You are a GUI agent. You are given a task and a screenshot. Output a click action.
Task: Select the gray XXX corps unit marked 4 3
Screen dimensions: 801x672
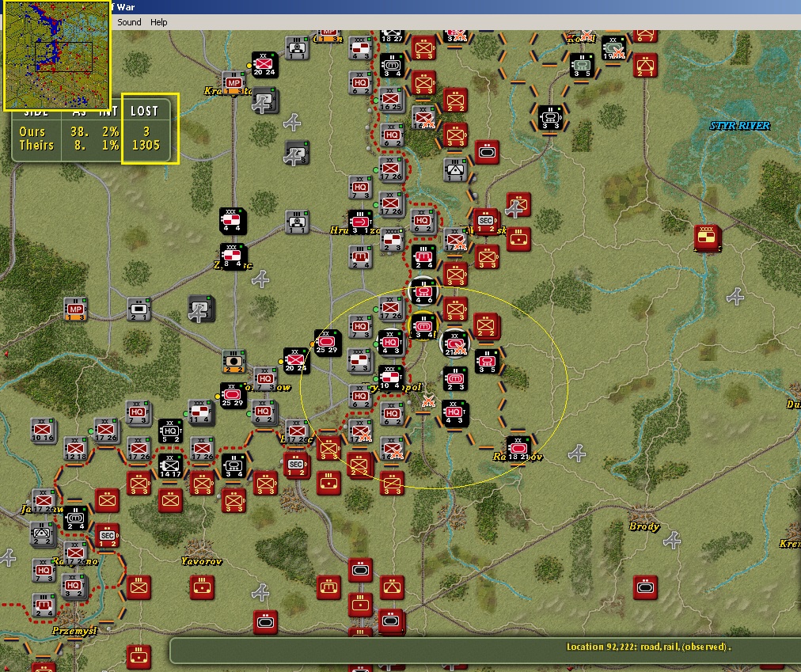[x=361, y=48]
